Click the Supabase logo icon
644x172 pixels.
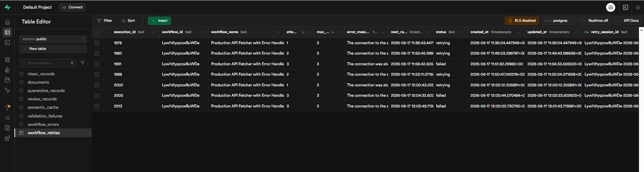click(7, 7)
